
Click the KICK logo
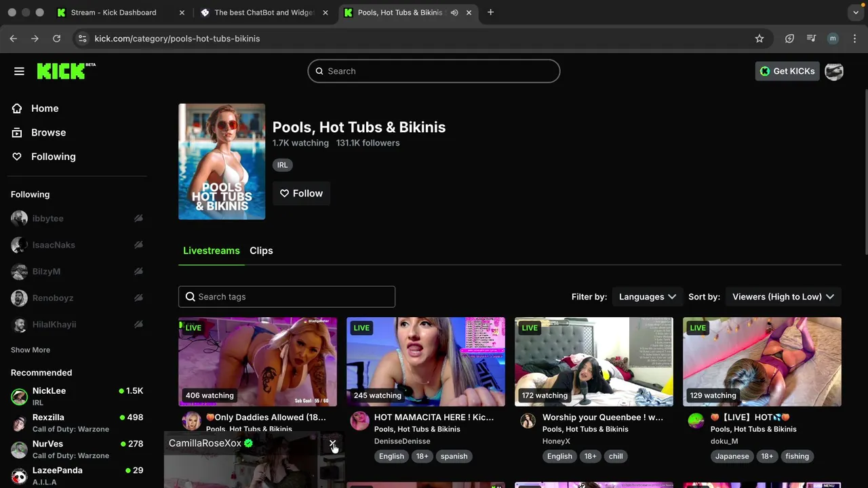[x=66, y=70]
